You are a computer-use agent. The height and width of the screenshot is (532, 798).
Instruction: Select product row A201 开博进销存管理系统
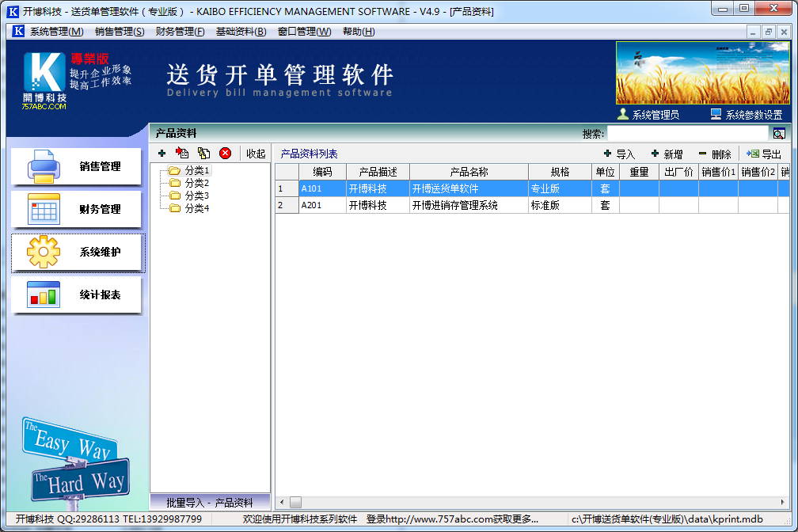(x=453, y=205)
